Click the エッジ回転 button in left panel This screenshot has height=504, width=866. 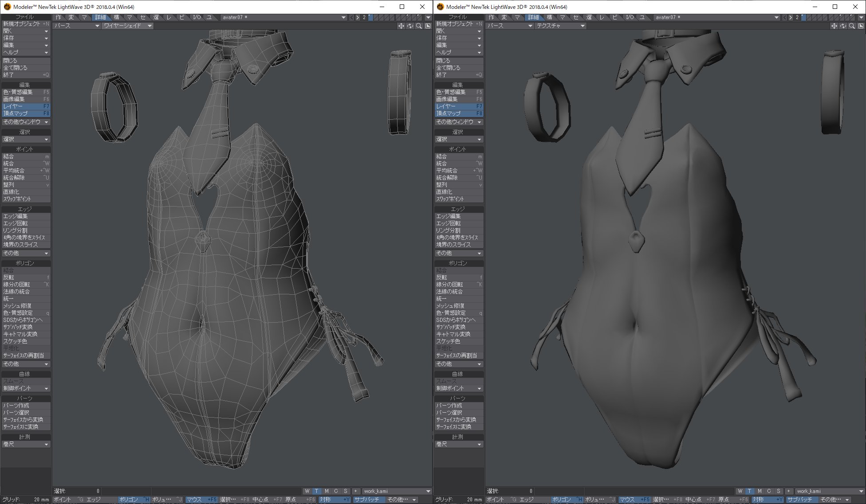(x=26, y=223)
